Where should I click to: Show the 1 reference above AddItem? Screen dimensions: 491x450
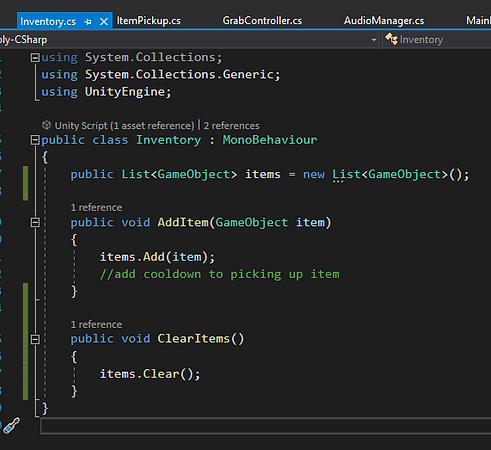pyautogui.click(x=96, y=208)
